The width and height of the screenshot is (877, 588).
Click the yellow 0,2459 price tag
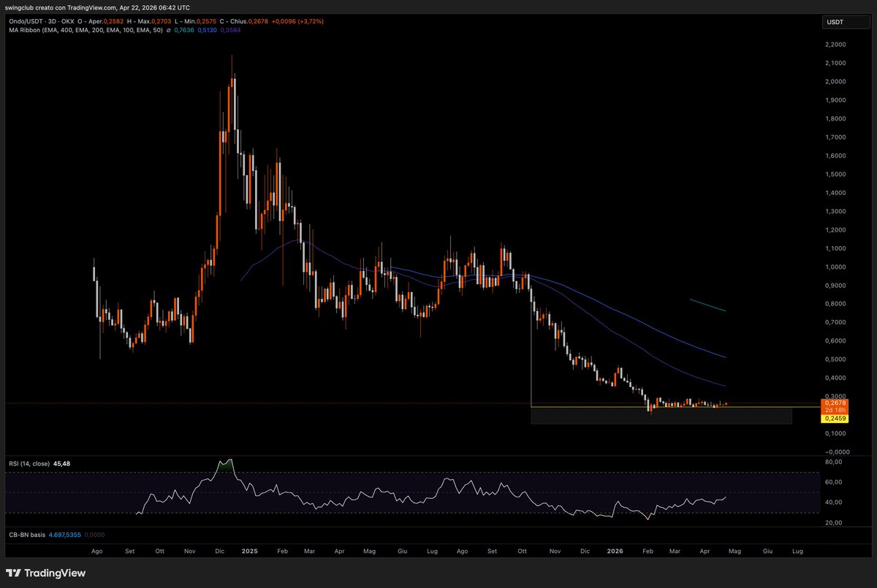pyautogui.click(x=833, y=419)
